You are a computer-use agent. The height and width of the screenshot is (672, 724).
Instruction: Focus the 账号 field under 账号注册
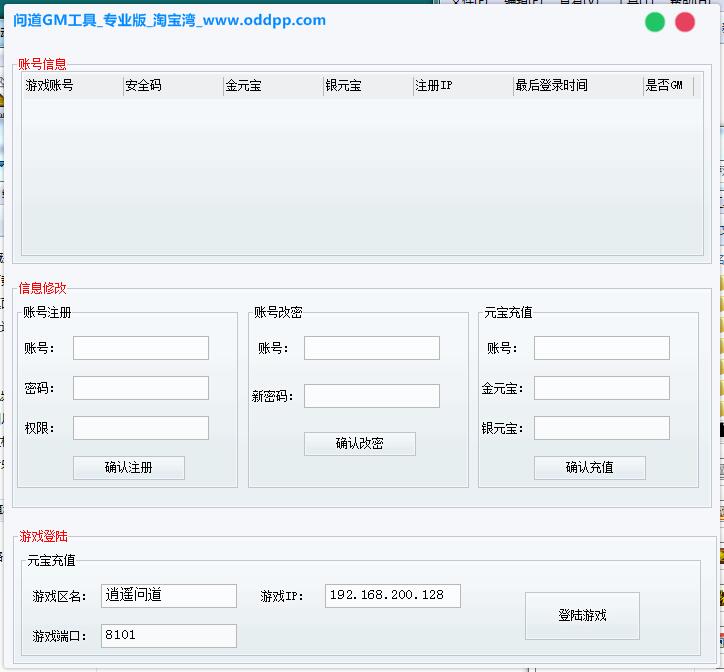pyautogui.click(x=141, y=348)
